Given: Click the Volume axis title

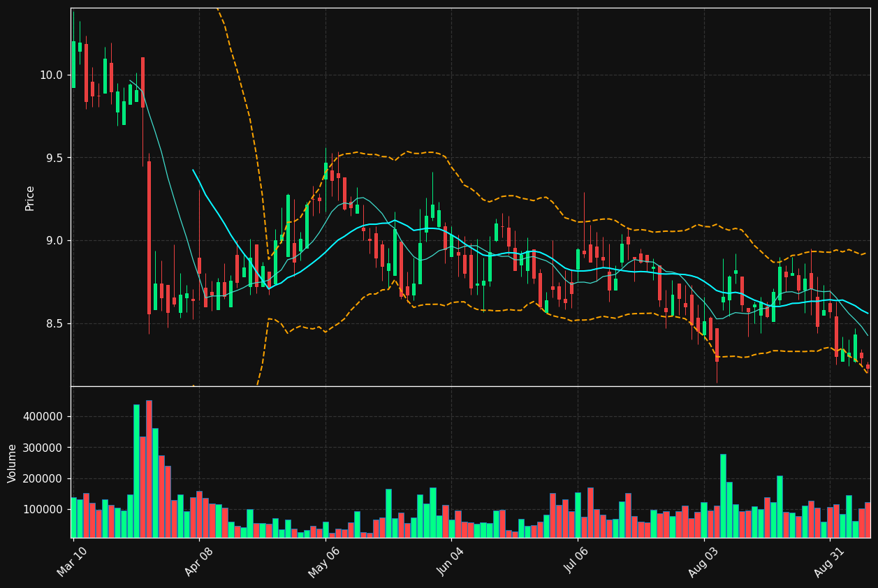Looking at the screenshot, I should pyautogui.click(x=13, y=463).
